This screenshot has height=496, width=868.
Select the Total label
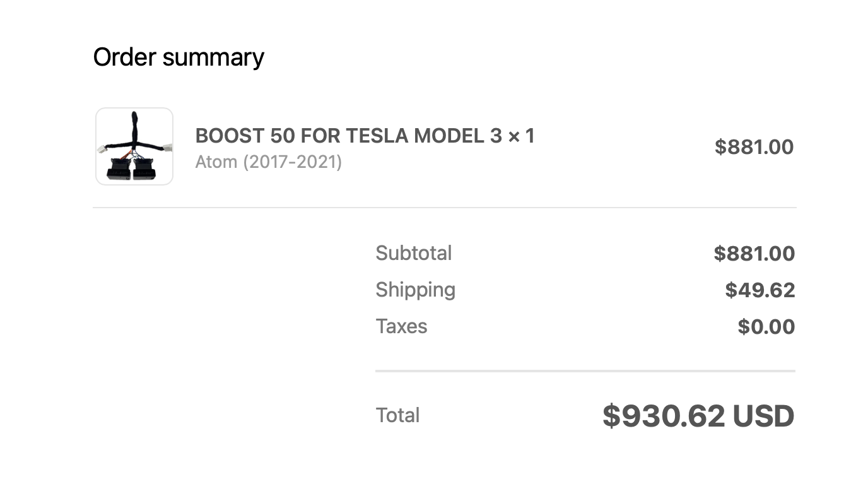[x=397, y=415]
